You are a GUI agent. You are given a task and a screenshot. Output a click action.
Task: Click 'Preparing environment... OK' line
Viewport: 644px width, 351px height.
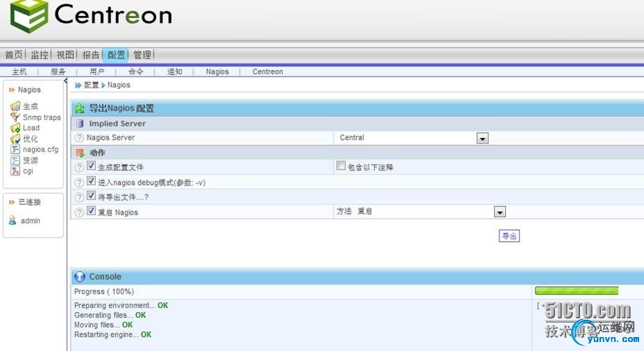(x=121, y=305)
